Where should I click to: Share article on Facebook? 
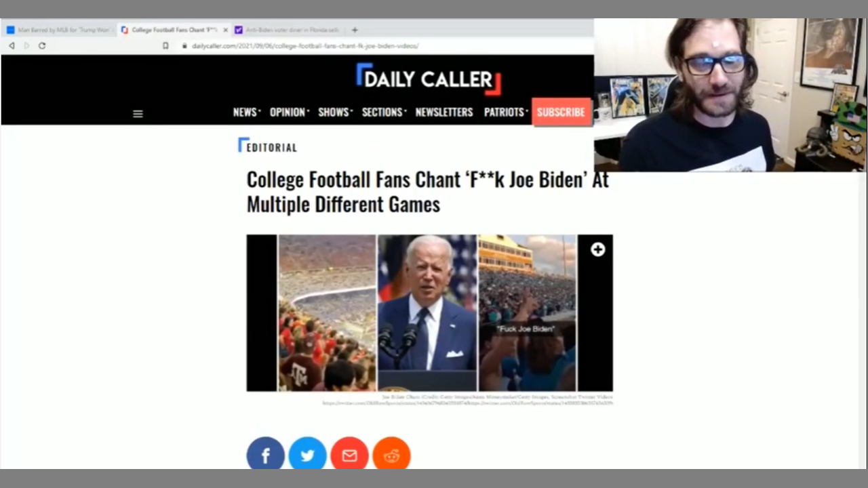point(265,455)
